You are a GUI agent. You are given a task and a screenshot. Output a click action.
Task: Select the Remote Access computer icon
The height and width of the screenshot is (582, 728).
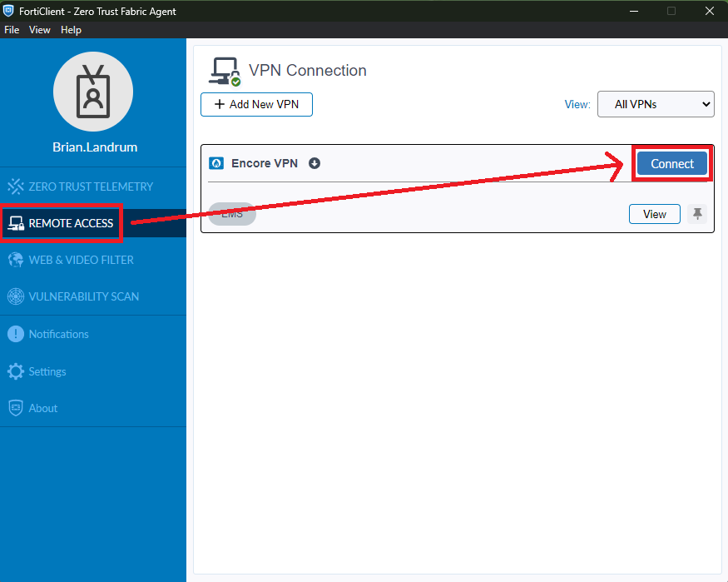pyautogui.click(x=16, y=223)
